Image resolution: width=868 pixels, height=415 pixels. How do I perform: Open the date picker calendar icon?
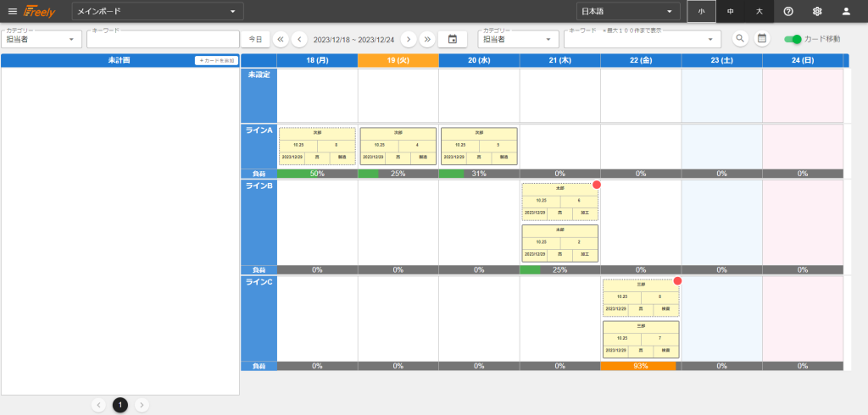click(x=453, y=39)
